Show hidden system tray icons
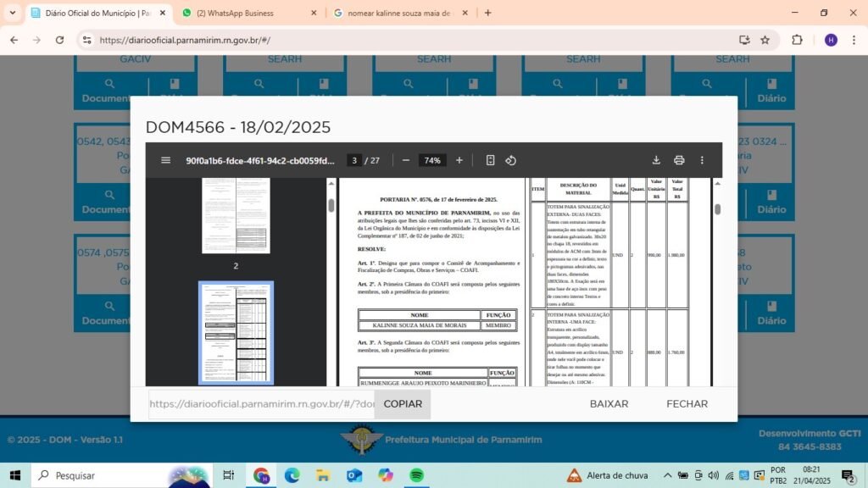The width and height of the screenshot is (868, 488). coord(667,475)
